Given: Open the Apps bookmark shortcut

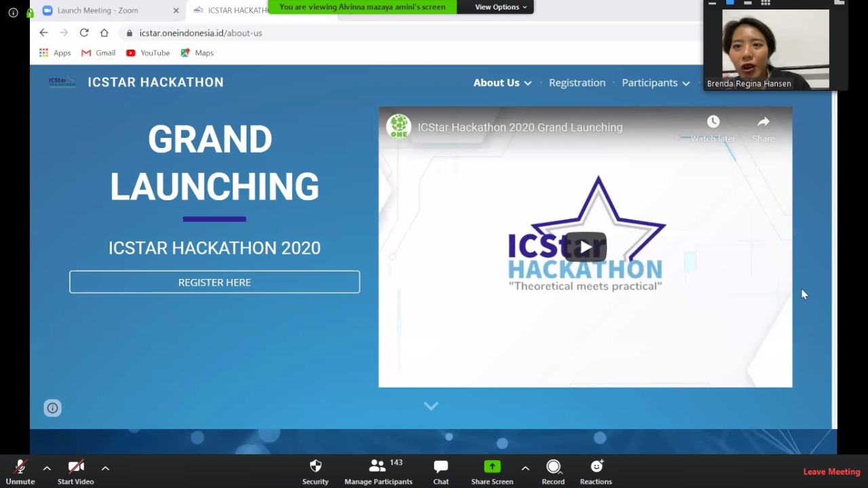Looking at the screenshot, I should pos(55,53).
